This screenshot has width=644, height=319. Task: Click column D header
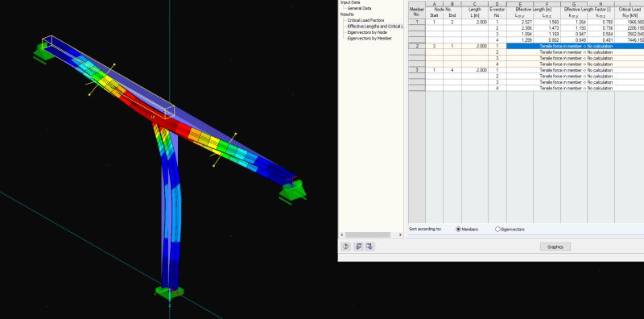pyautogui.click(x=497, y=4)
